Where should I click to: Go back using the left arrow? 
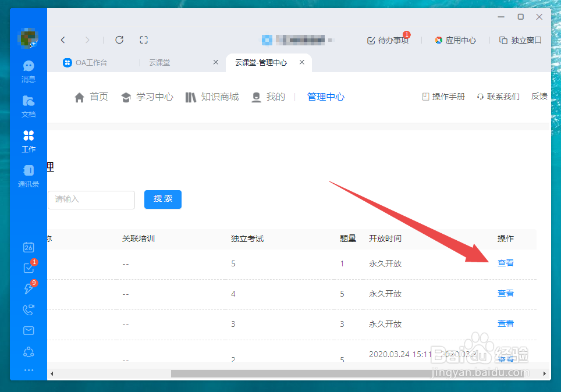63,40
